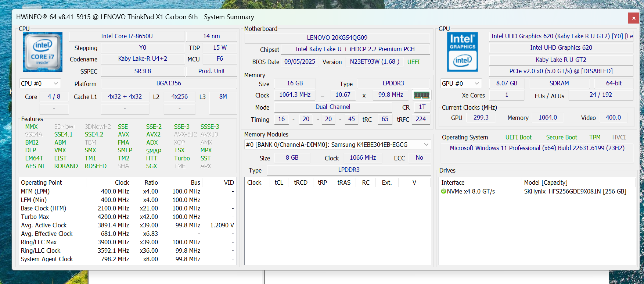Click the Prod. Unit field
Screen dimensions: 644x284
pyautogui.click(x=212, y=71)
